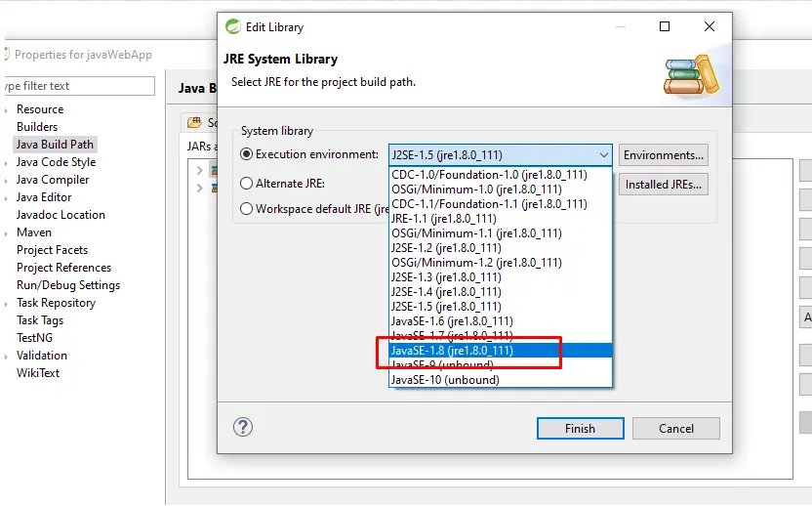Expand the Java Code Style node arrow
The image size is (812, 506).
point(6,163)
